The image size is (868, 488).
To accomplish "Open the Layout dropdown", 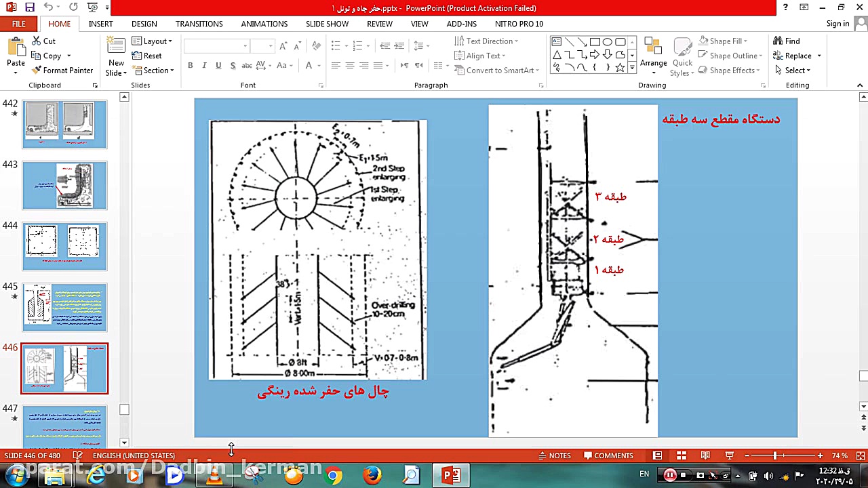I will point(152,41).
